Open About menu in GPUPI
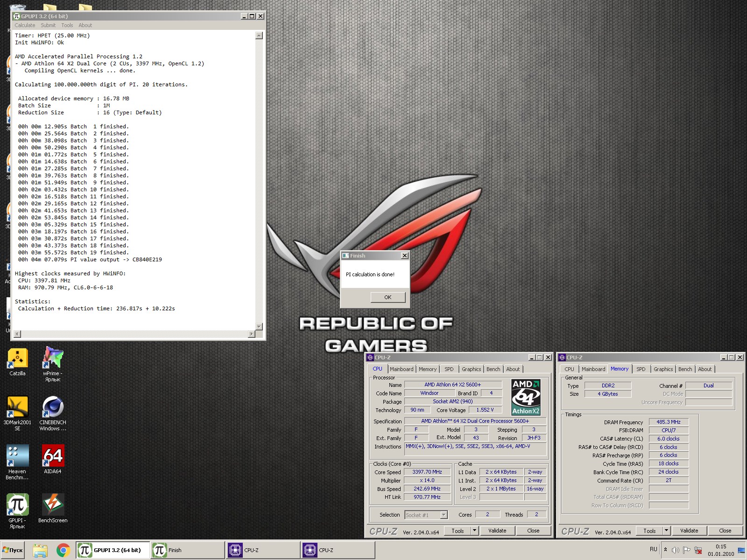The image size is (747, 560). [x=85, y=25]
